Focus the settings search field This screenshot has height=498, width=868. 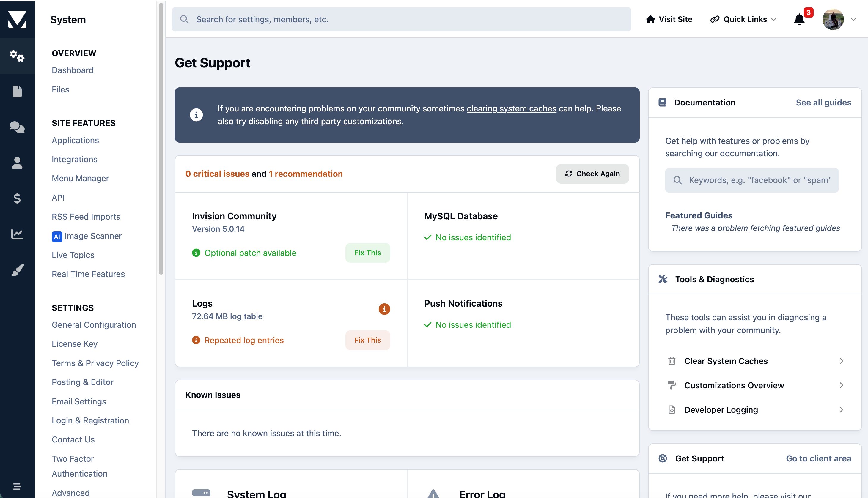click(401, 20)
